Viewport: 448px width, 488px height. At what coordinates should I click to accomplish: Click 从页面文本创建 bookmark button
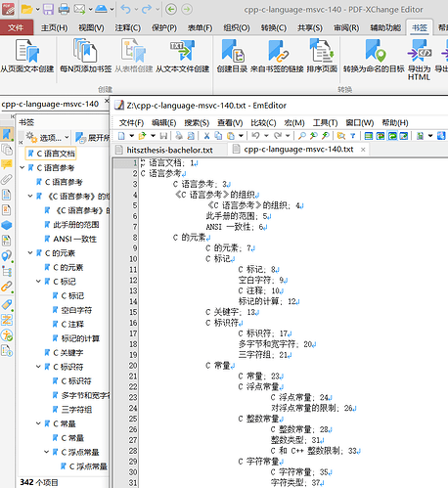pos(27,56)
